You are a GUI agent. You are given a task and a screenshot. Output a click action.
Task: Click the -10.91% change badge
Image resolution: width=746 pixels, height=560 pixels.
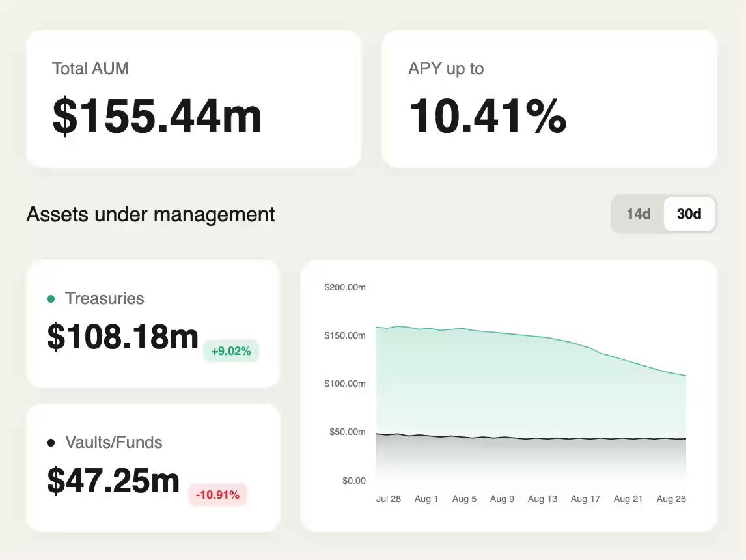pyautogui.click(x=218, y=495)
